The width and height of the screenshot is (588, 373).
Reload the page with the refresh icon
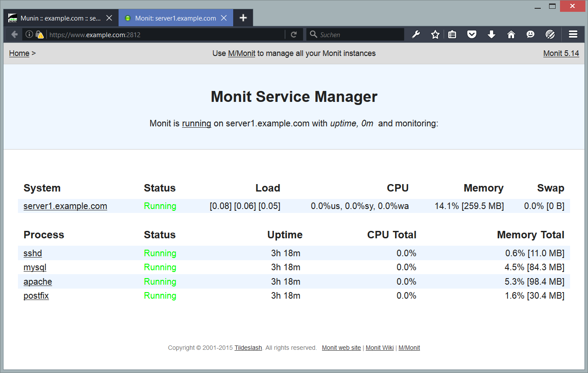[294, 35]
